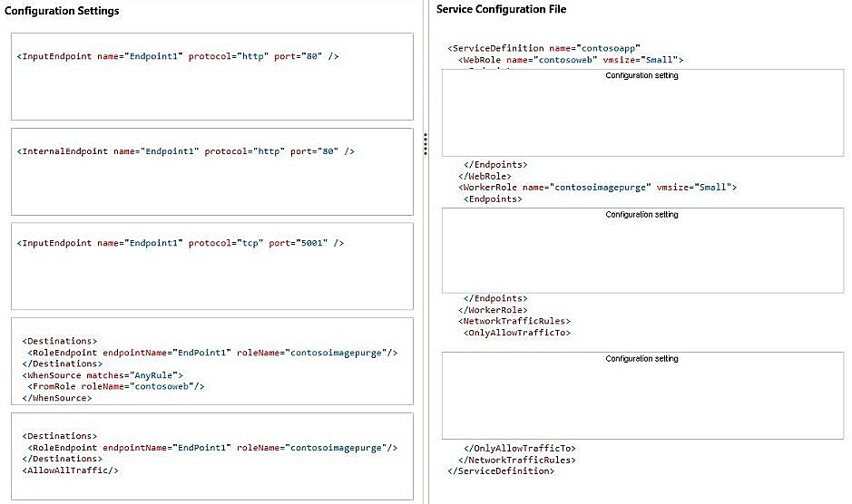Click the closing WorkerRole tag
This screenshot has height=504, width=852.
coord(493,310)
